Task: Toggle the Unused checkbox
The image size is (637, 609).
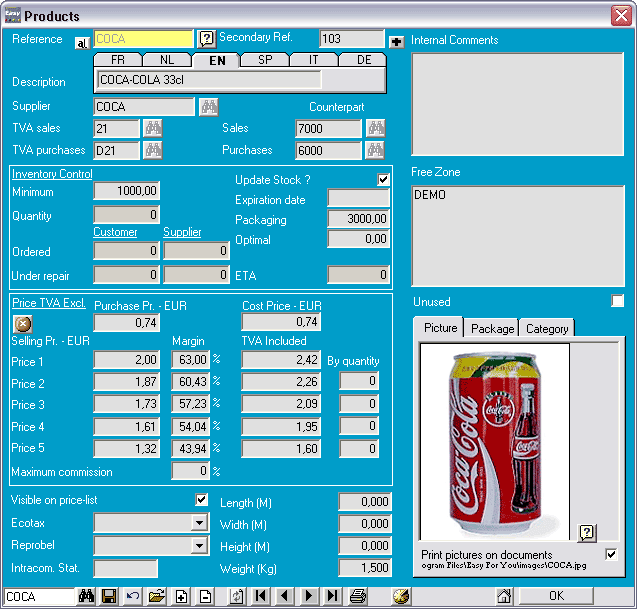Action: click(x=618, y=301)
